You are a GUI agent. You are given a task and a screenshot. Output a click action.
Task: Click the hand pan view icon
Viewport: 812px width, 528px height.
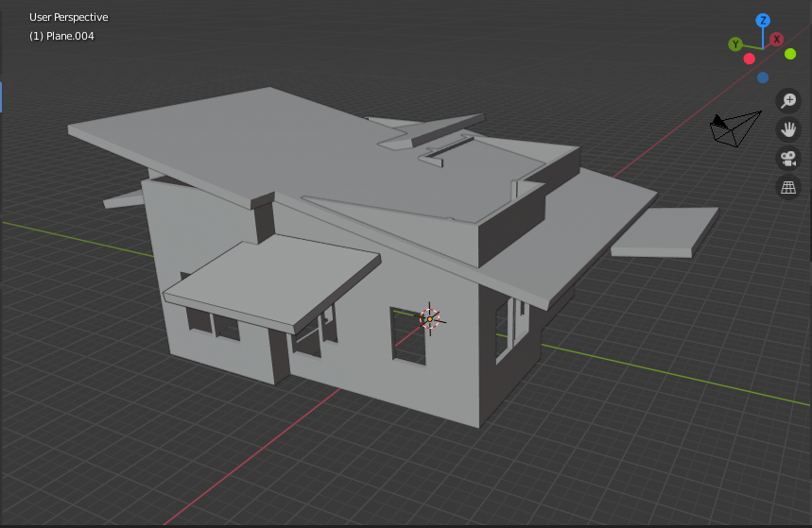(x=788, y=129)
